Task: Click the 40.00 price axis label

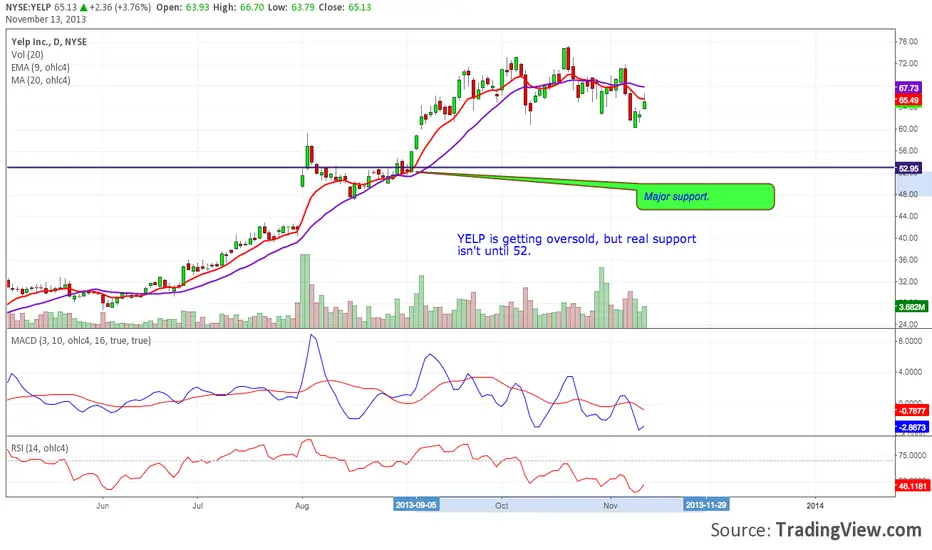Action: coord(908,238)
